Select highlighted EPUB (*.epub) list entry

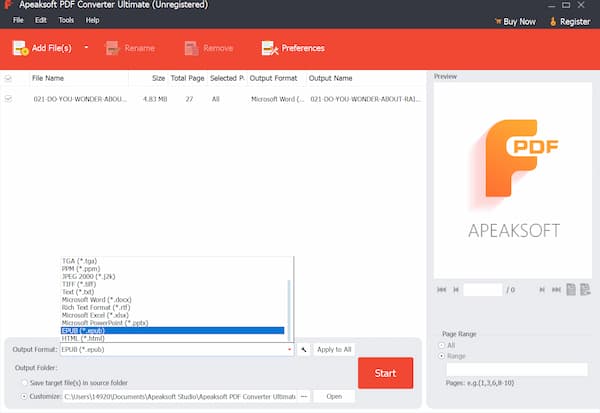[x=173, y=331]
